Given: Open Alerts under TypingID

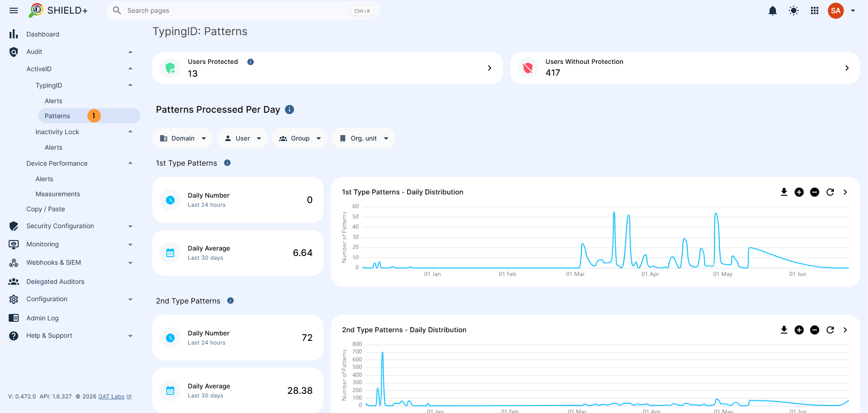Looking at the screenshot, I should click(x=53, y=101).
